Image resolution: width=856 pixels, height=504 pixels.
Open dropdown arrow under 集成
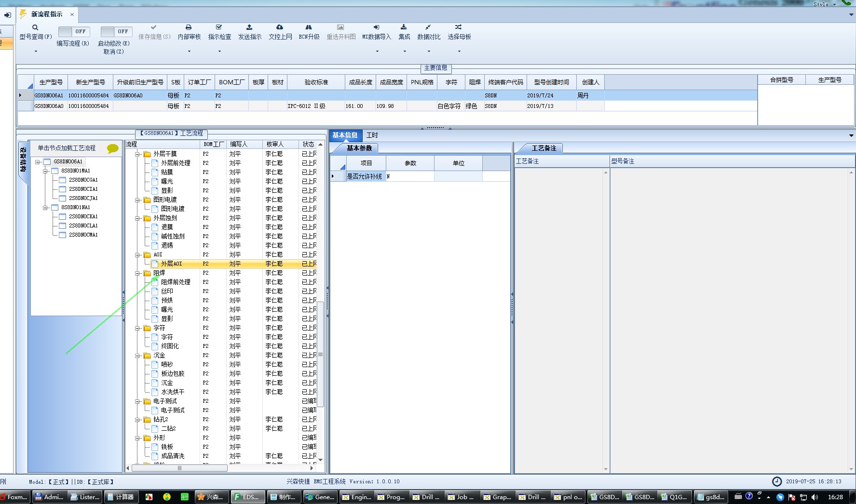405,52
